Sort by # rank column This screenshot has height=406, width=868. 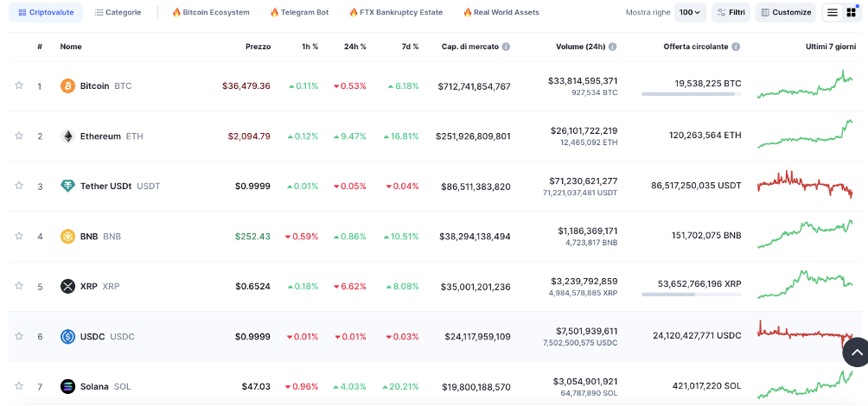pyautogui.click(x=40, y=47)
